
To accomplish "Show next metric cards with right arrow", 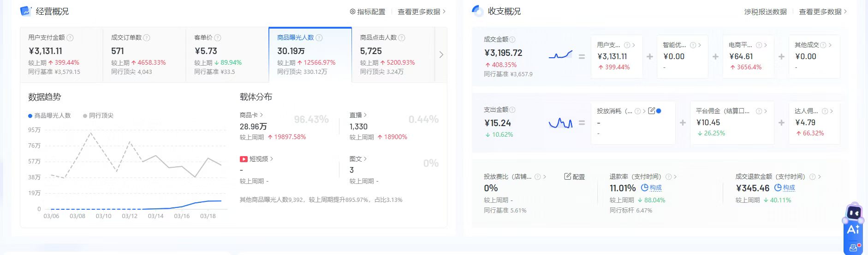I will tap(441, 55).
